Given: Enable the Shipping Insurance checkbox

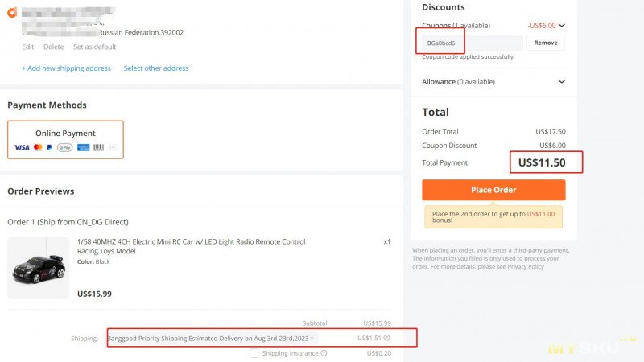Looking at the screenshot, I should 255,353.
